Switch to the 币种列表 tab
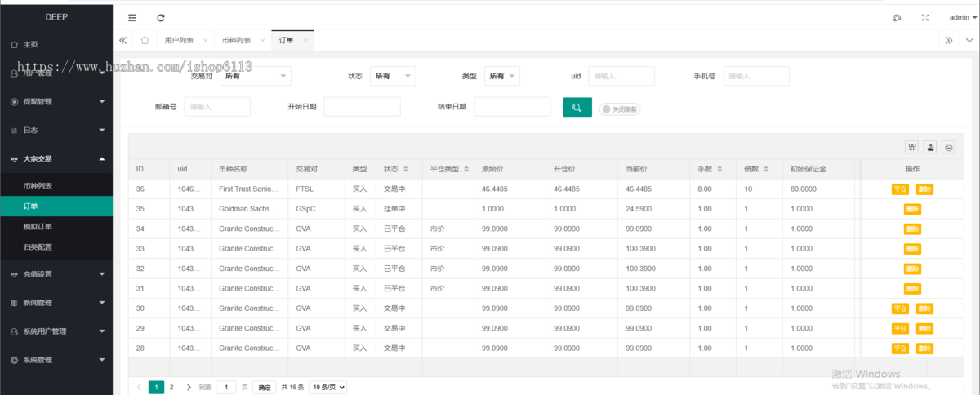 [236, 40]
